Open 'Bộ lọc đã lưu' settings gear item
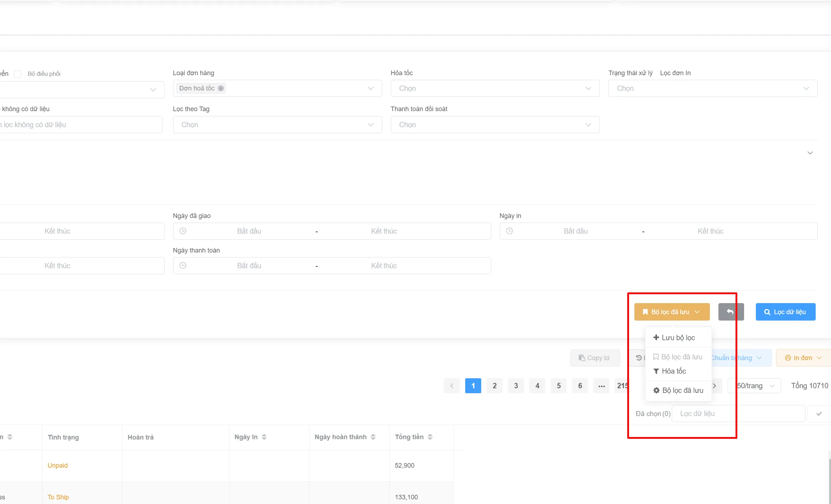The height and width of the screenshot is (504, 831). point(678,390)
